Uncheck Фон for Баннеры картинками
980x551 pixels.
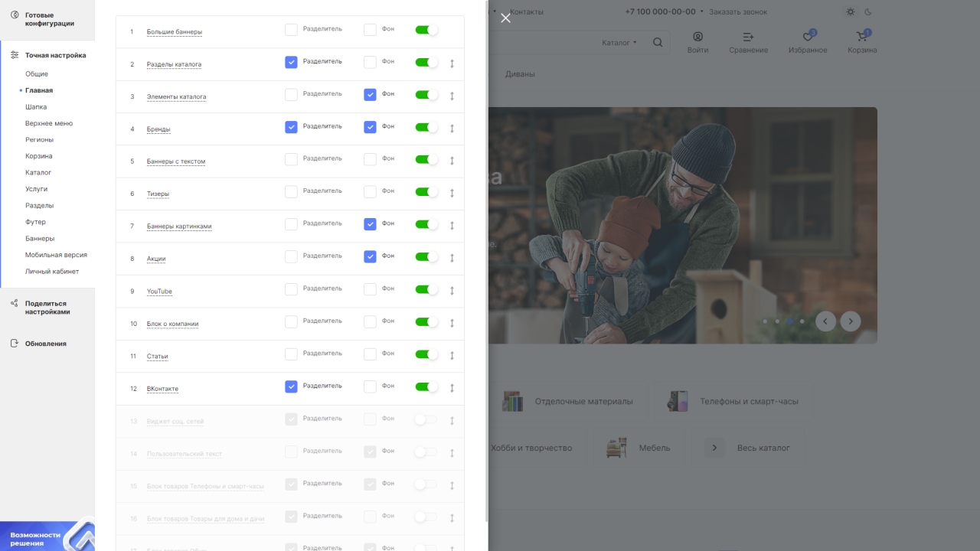[370, 224]
